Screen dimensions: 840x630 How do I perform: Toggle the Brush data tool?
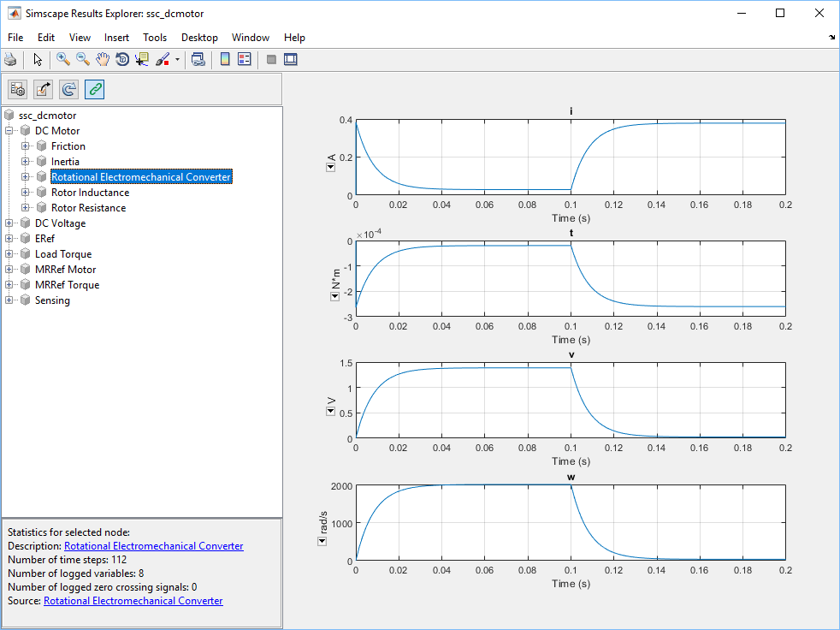pos(162,59)
